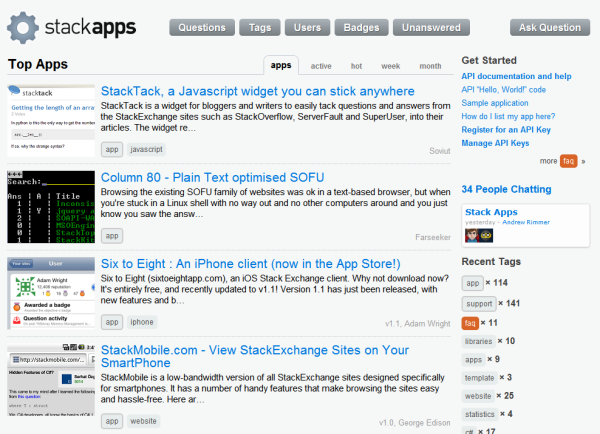The width and height of the screenshot is (600, 434).
Task: Click the second chat user avatar
Action: click(488, 235)
